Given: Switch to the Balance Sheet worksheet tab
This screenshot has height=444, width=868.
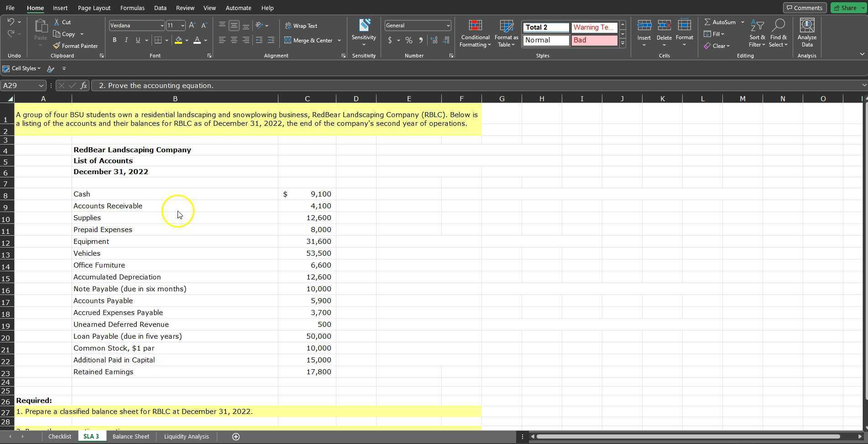Looking at the screenshot, I should (131, 437).
